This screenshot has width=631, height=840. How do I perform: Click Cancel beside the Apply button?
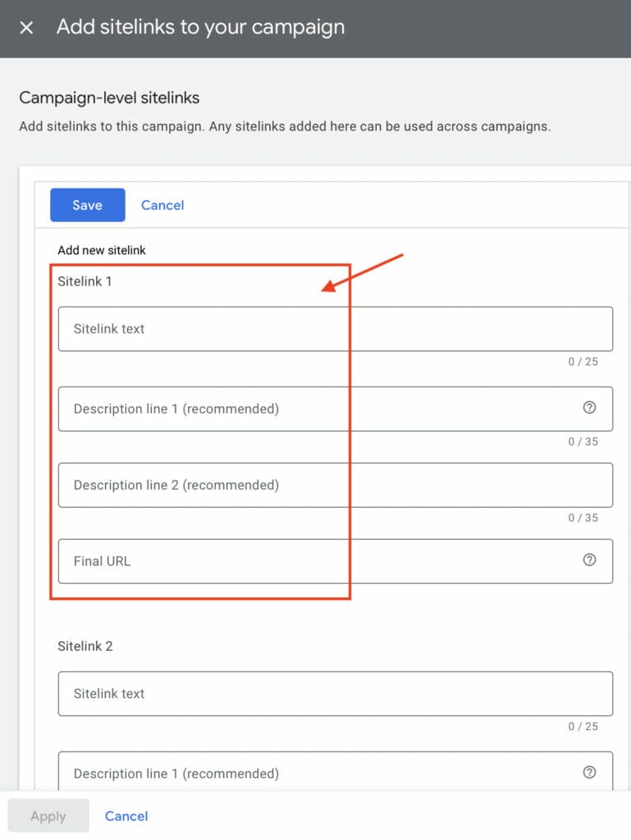pyautogui.click(x=126, y=816)
